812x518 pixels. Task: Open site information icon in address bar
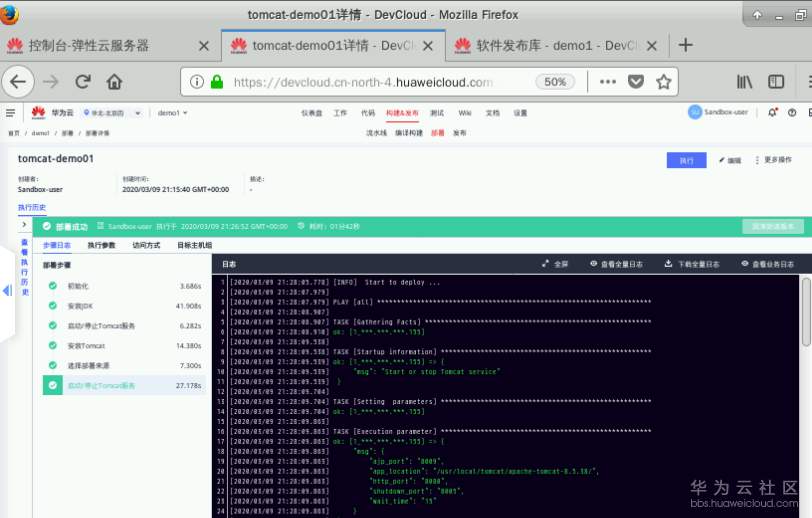tap(196, 82)
